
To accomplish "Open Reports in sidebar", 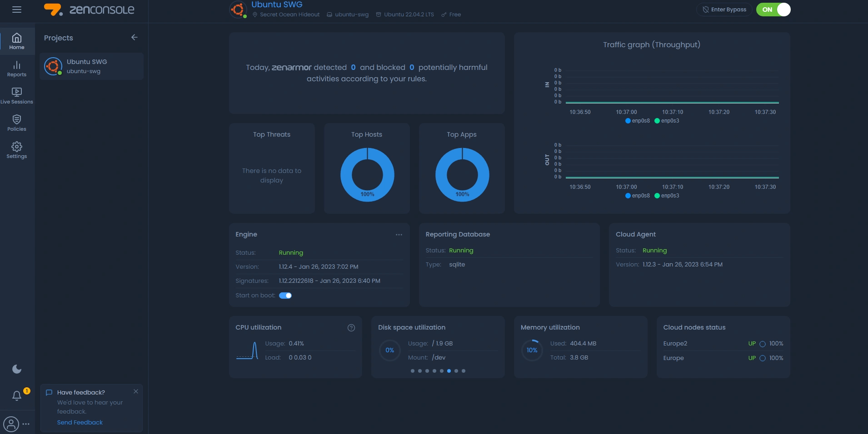I will 17,69.
